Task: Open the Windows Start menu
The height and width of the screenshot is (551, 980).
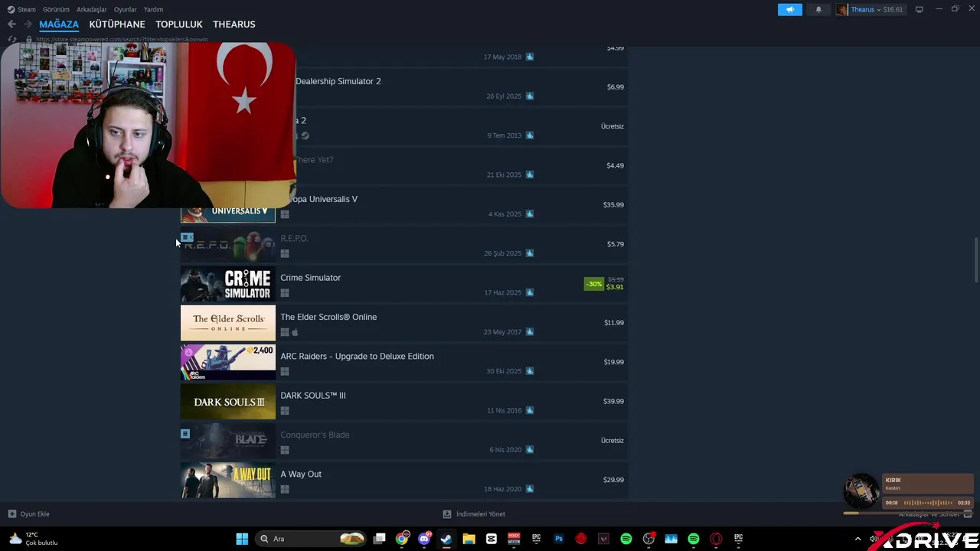Action: coord(242,539)
